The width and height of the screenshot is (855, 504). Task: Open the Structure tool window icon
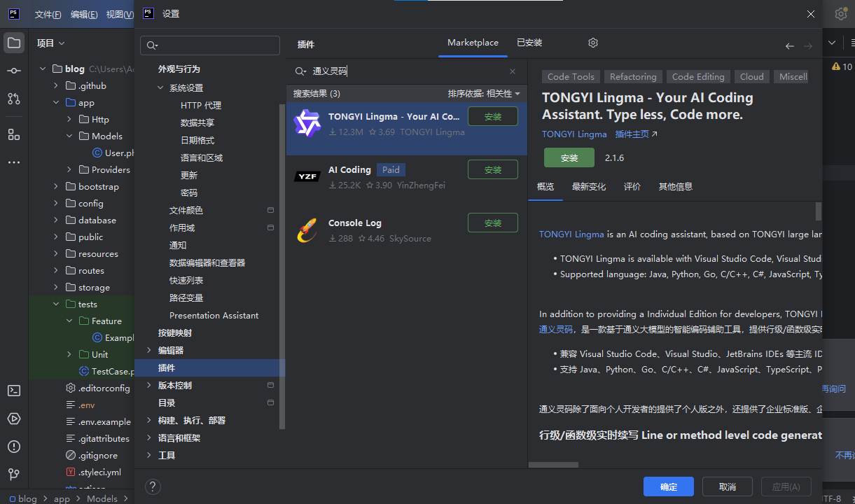[x=14, y=134]
